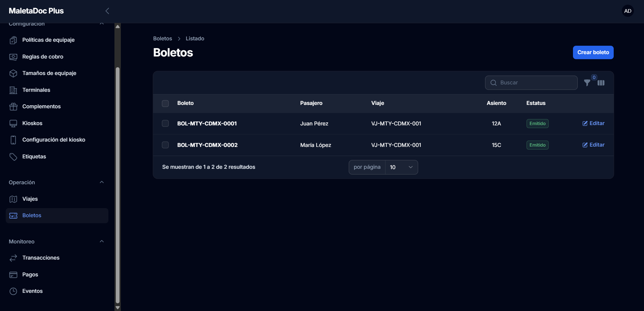The height and width of the screenshot is (311, 644).
Task: Click Emitido badge for Juan Pérez
Action: tap(537, 124)
